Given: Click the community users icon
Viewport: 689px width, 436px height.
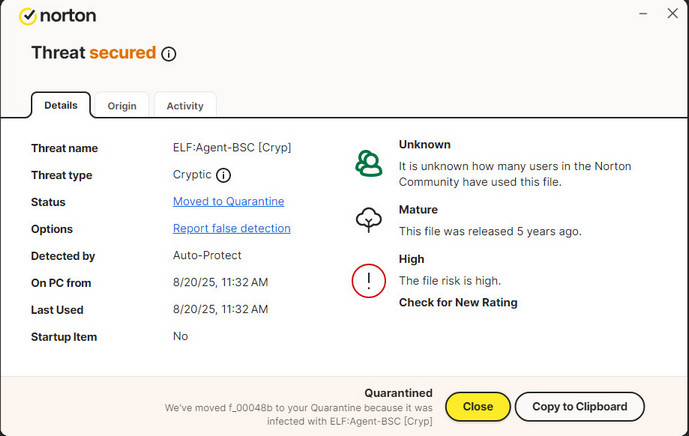Looking at the screenshot, I should pyautogui.click(x=369, y=163).
